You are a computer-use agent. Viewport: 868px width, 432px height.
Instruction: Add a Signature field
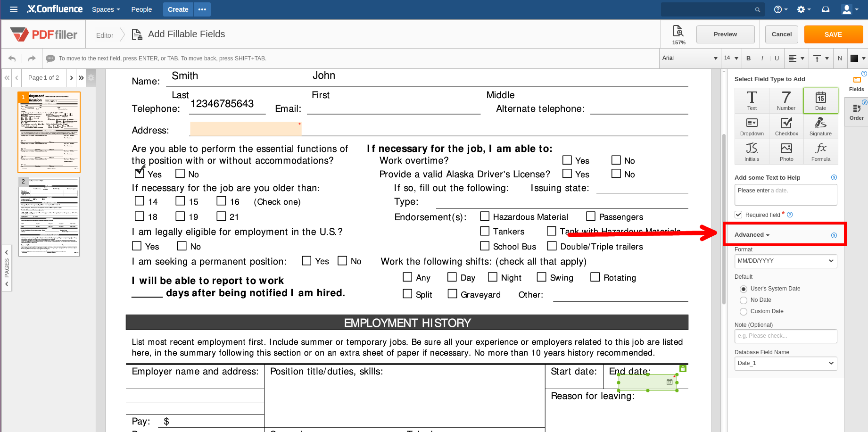[x=820, y=126]
